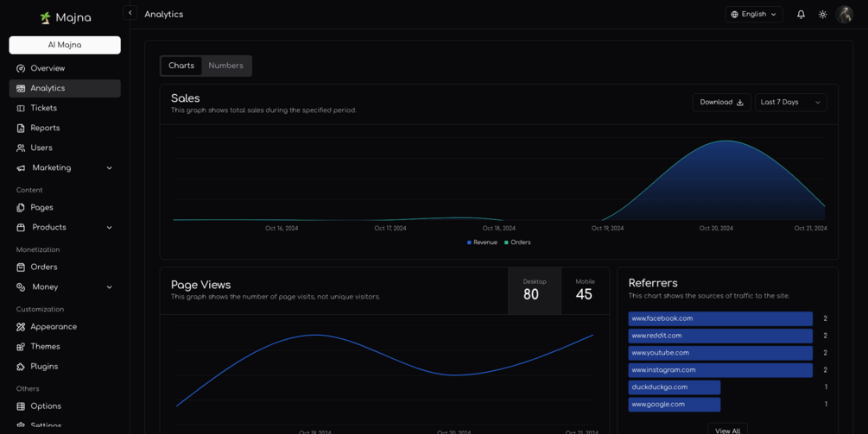Toggle light theme with sun icon

pos(822,15)
